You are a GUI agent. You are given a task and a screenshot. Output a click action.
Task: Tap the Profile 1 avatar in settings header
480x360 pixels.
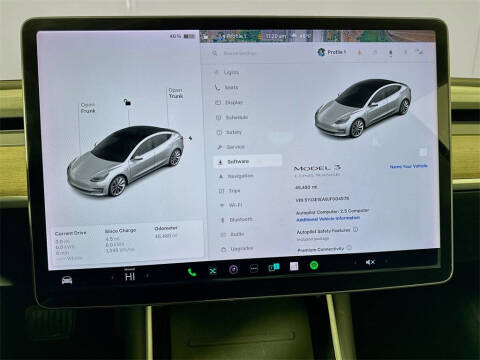tap(321, 52)
